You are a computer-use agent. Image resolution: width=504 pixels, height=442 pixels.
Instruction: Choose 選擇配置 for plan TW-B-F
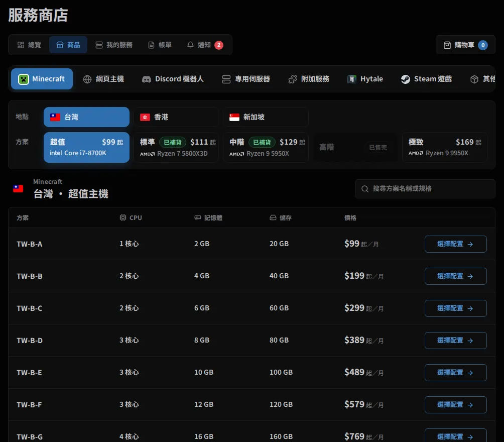point(455,405)
